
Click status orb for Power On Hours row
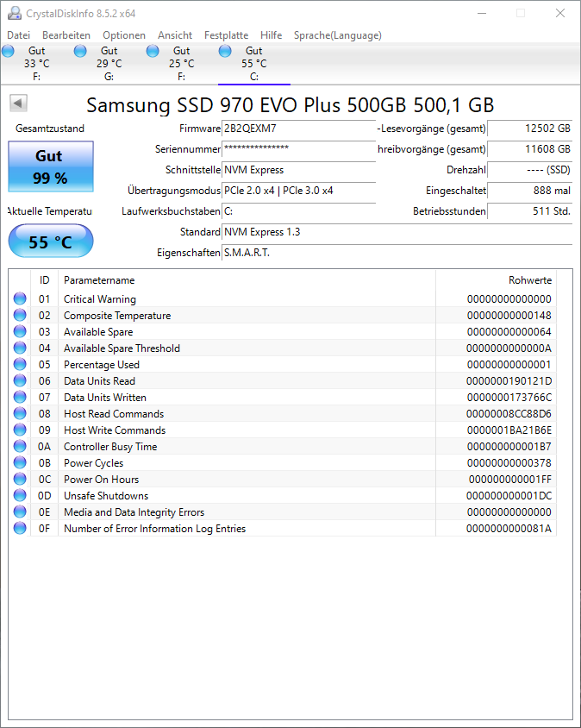[20, 479]
